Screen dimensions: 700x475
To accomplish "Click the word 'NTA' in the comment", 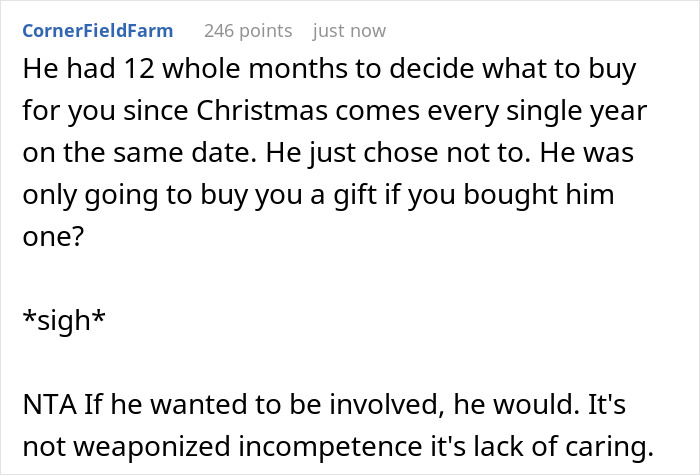I will tap(44, 410).
